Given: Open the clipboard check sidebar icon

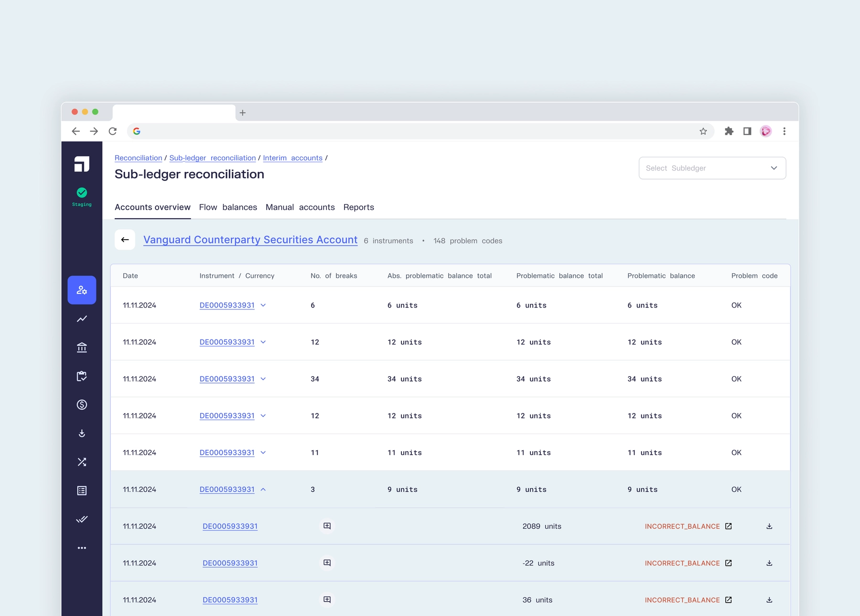Looking at the screenshot, I should 82,376.
